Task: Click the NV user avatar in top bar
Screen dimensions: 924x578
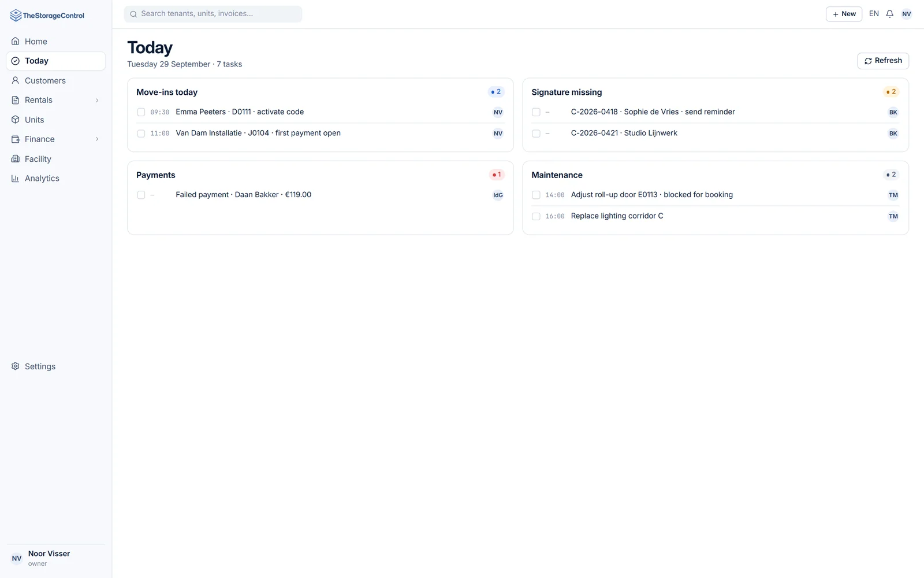Action: (x=907, y=14)
